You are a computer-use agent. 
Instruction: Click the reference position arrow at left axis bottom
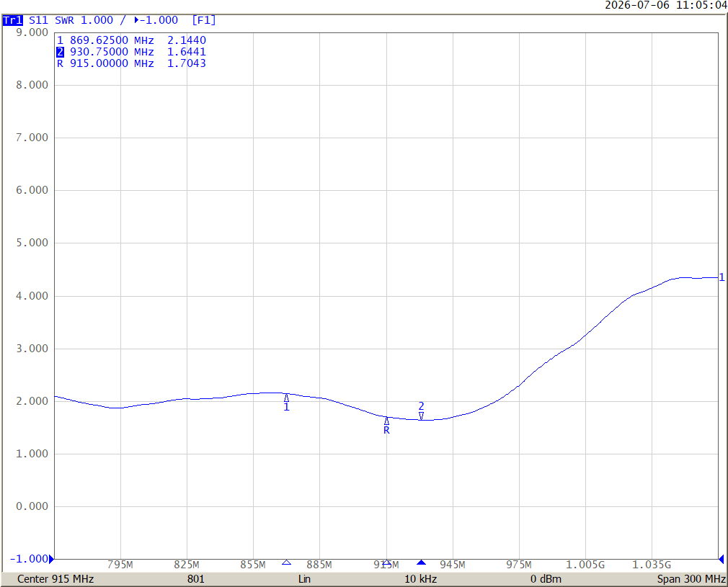coord(51,559)
